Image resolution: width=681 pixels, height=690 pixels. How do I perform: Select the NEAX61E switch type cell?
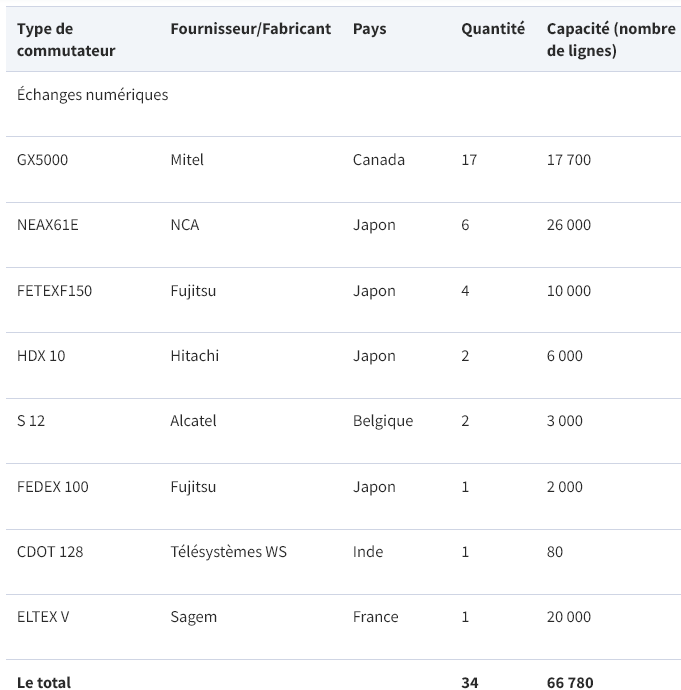pyautogui.click(x=48, y=225)
